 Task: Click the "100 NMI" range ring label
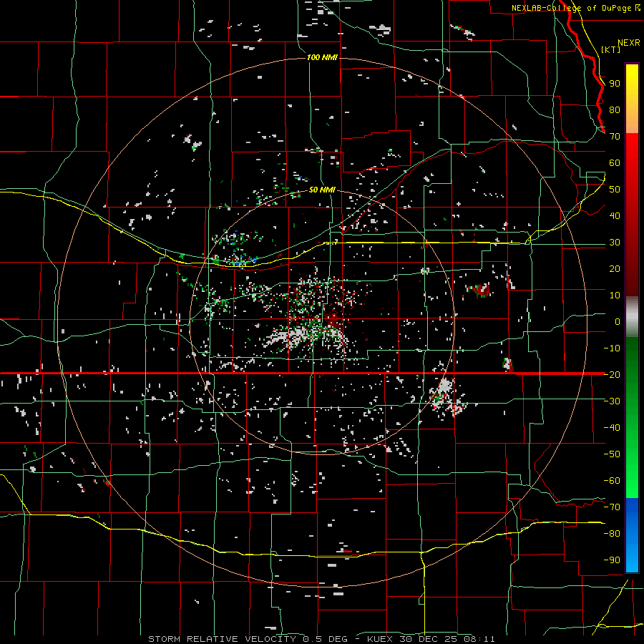pos(322,57)
